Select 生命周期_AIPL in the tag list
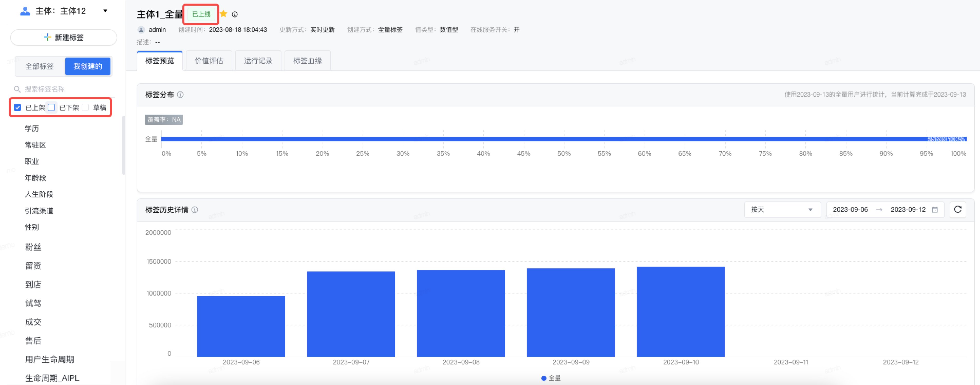 coord(52,378)
